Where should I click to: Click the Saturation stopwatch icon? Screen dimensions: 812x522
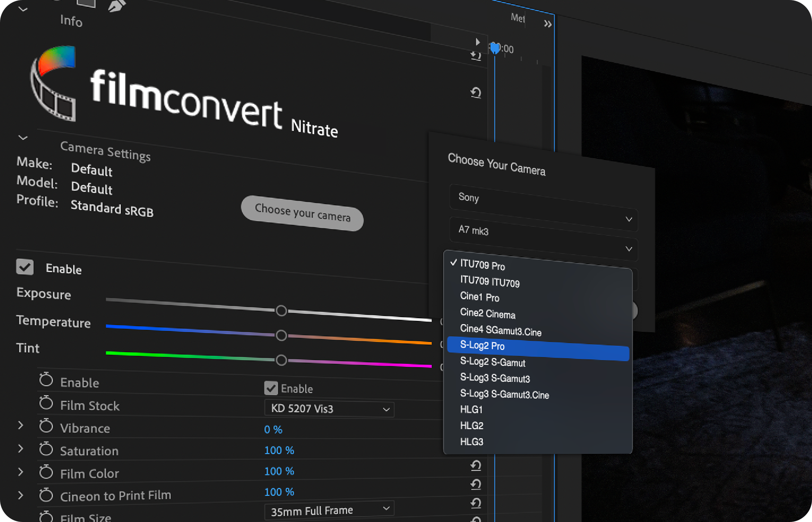pos(46,449)
